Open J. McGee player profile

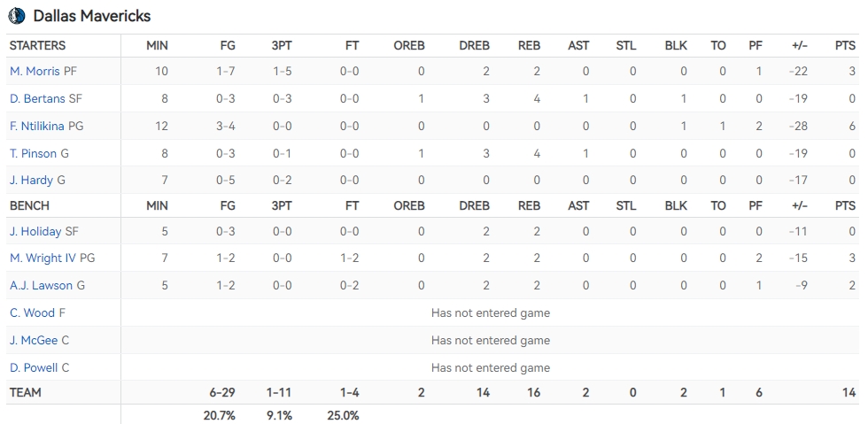[x=34, y=341]
